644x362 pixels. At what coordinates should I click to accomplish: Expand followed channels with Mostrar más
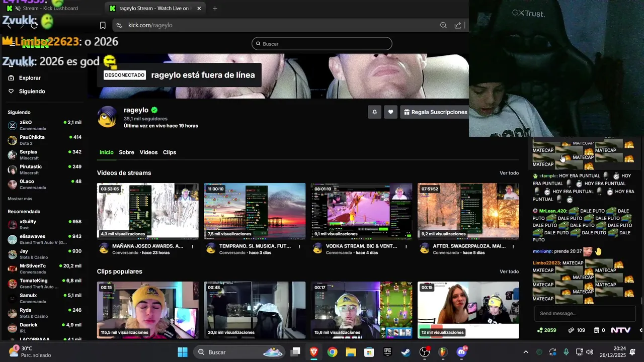click(x=20, y=199)
